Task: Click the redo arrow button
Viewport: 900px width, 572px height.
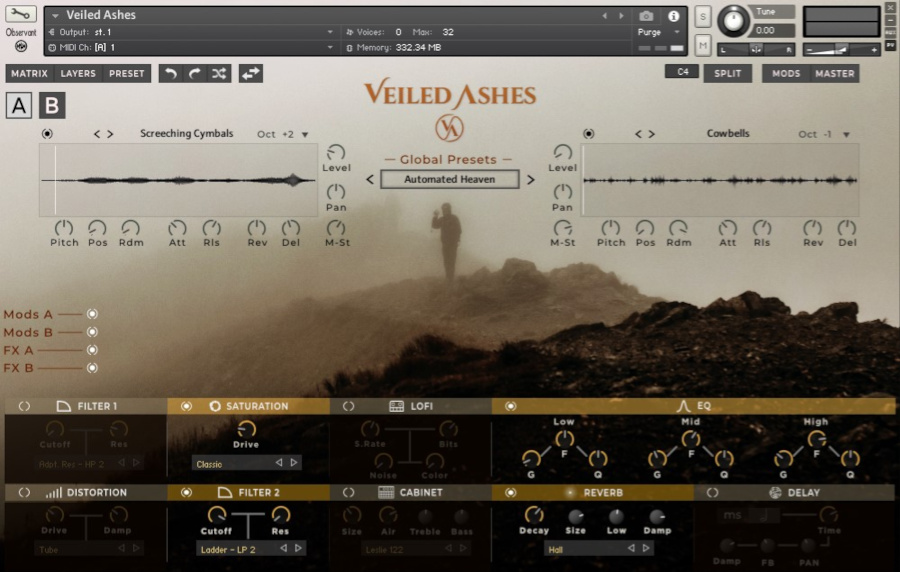Action: (195, 73)
